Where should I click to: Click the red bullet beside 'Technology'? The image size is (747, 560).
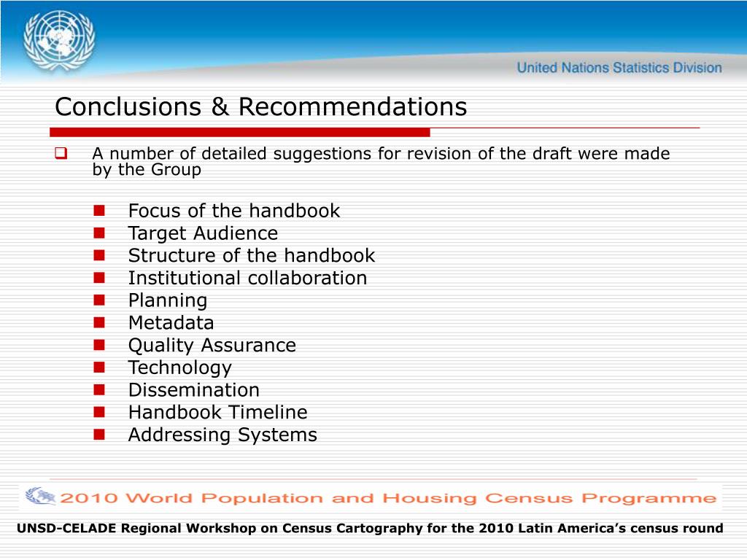click(99, 367)
